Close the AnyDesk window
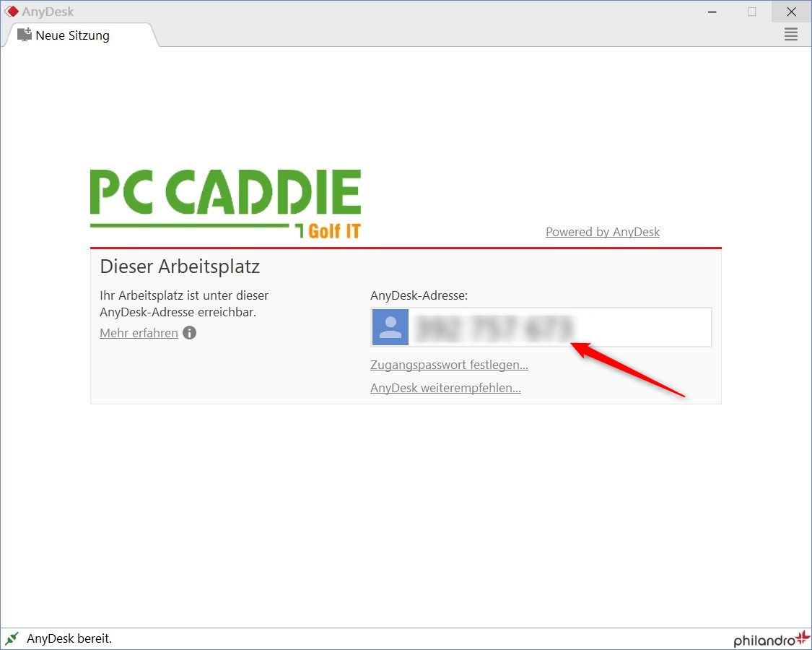This screenshot has width=812, height=650. [791, 12]
